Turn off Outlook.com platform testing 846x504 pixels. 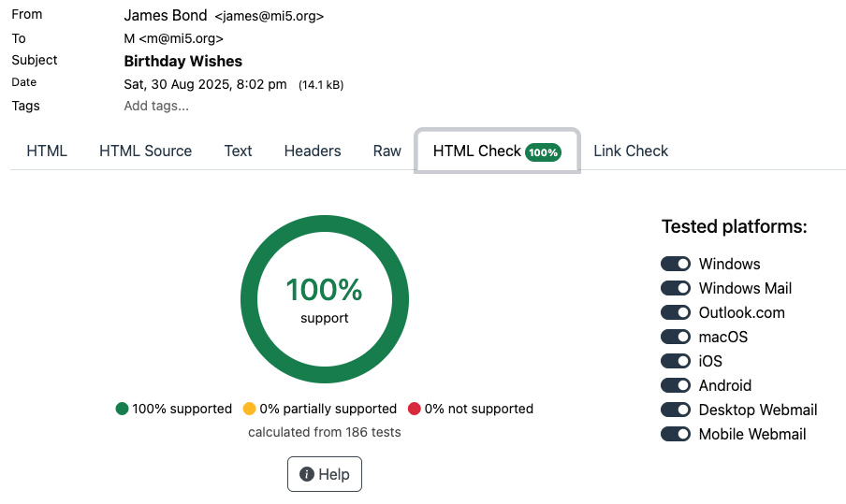[x=676, y=312]
